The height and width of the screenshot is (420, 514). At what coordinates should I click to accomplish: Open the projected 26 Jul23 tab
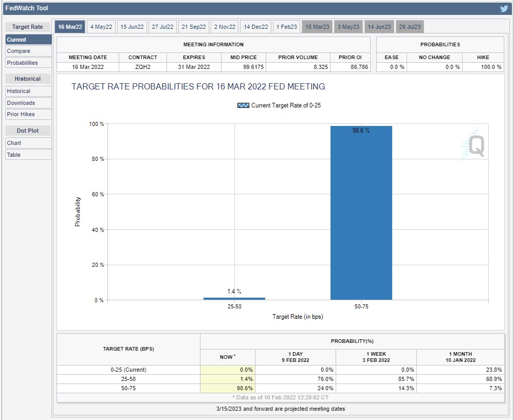[410, 27]
